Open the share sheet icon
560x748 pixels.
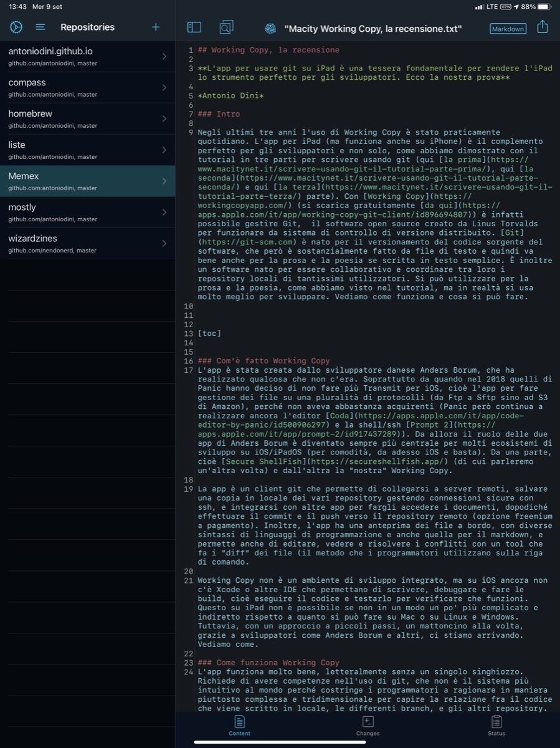pyautogui.click(x=542, y=27)
